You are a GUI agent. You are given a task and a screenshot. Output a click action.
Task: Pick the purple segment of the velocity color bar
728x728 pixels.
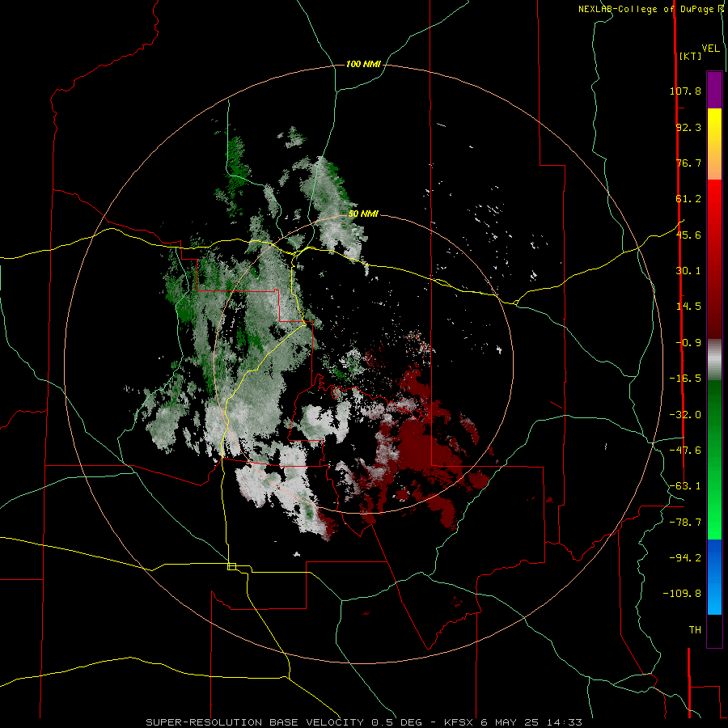point(714,90)
